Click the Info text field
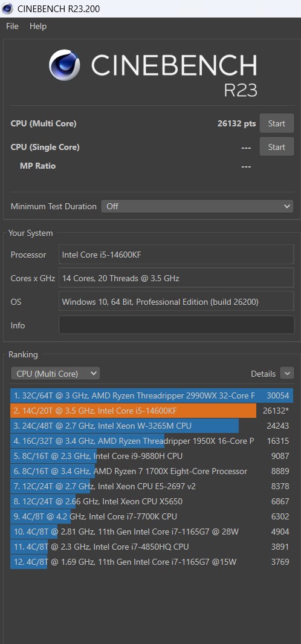Image resolution: width=301 pixels, height=644 pixels. [x=176, y=325]
